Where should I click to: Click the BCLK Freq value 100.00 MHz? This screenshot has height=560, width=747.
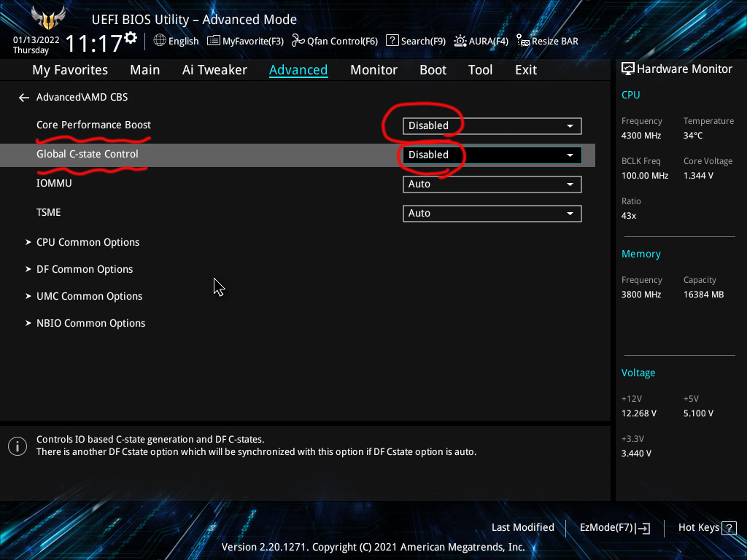(645, 176)
